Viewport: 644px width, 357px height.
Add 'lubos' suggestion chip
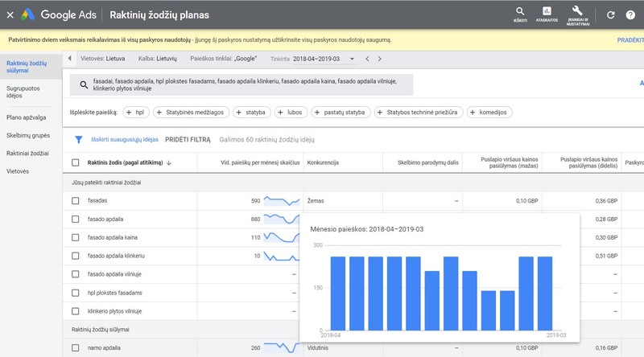(x=291, y=113)
